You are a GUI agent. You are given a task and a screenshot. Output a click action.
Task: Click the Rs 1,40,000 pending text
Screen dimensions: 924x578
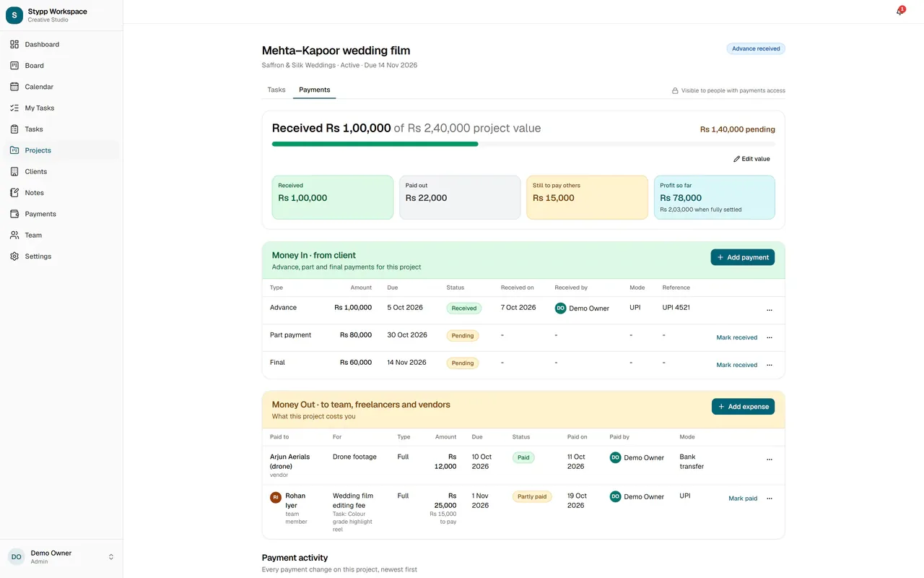(x=738, y=129)
